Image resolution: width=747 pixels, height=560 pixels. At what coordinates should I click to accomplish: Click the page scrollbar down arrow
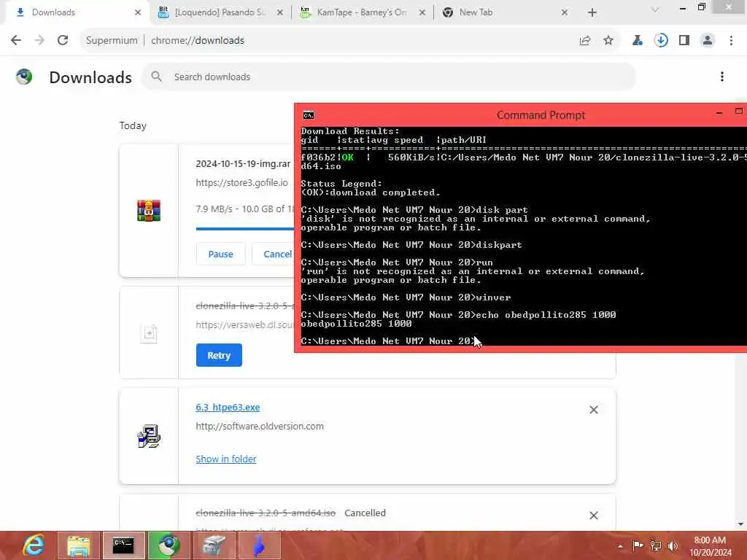point(740,524)
